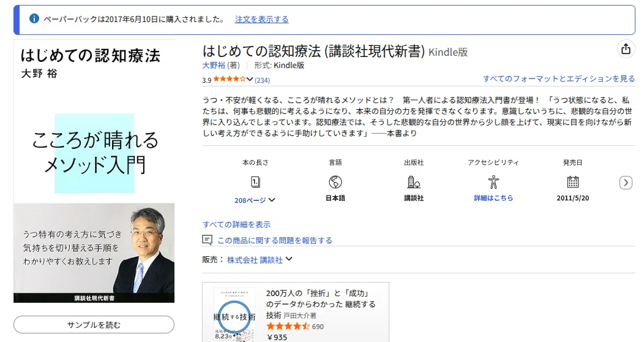Open 注文を表示する order link

click(x=261, y=19)
